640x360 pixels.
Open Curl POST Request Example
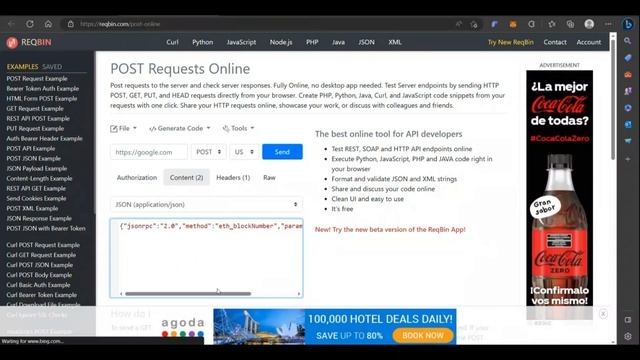pos(43,245)
